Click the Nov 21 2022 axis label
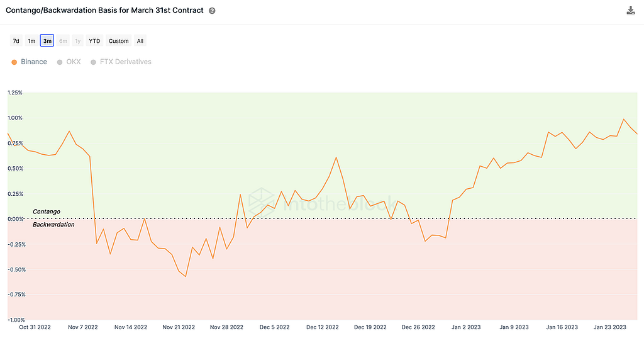 [x=180, y=327]
